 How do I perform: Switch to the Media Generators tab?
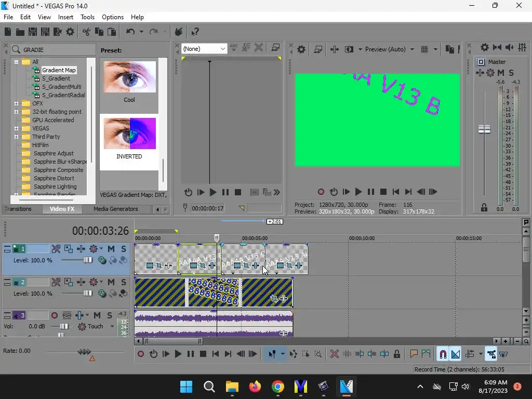(116, 209)
